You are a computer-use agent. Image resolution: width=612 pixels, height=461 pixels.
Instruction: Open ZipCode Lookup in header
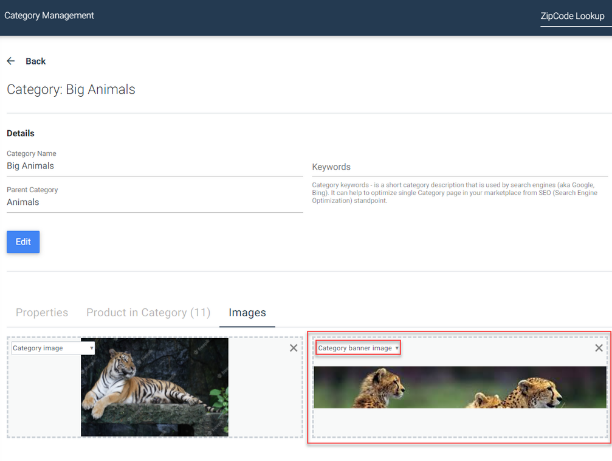572,16
